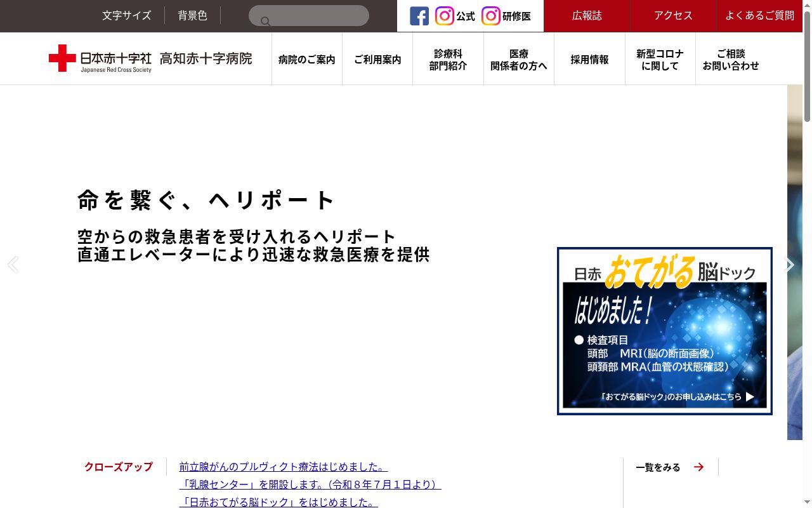Click the クローズアップ section label

pos(119,467)
